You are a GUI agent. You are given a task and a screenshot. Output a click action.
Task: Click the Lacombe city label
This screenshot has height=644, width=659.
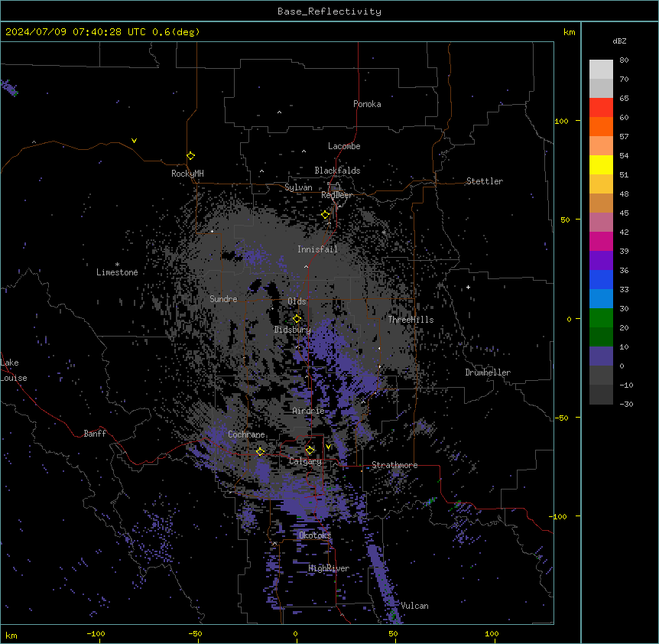(344, 146)
